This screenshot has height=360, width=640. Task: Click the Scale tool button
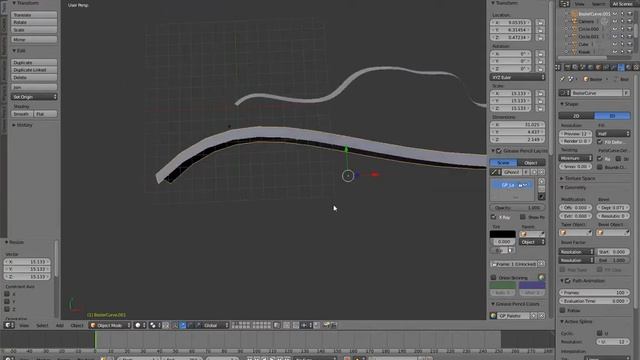click(34, 30)
